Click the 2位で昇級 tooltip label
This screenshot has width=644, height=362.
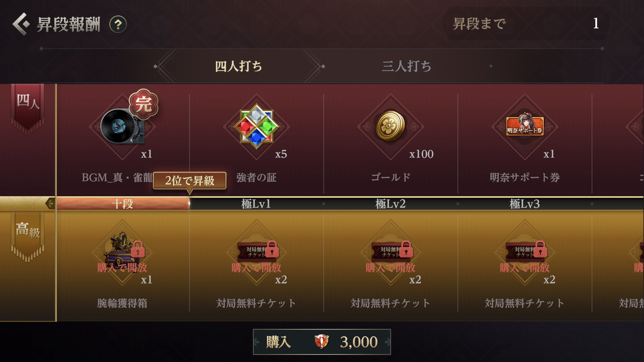pyautogui.click(x=190, y=181)
